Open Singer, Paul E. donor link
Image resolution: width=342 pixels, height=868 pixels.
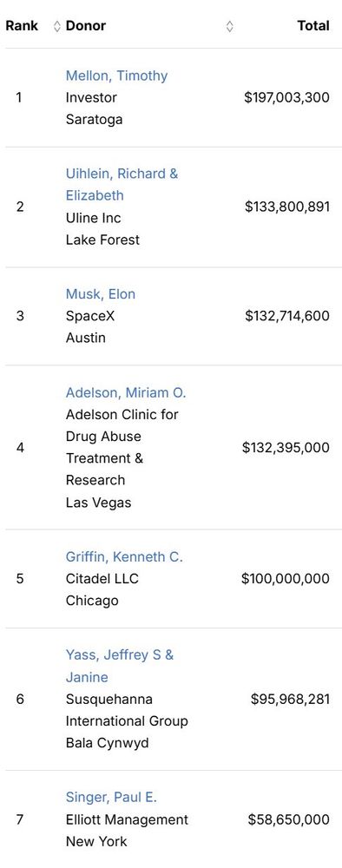[111, 797]
